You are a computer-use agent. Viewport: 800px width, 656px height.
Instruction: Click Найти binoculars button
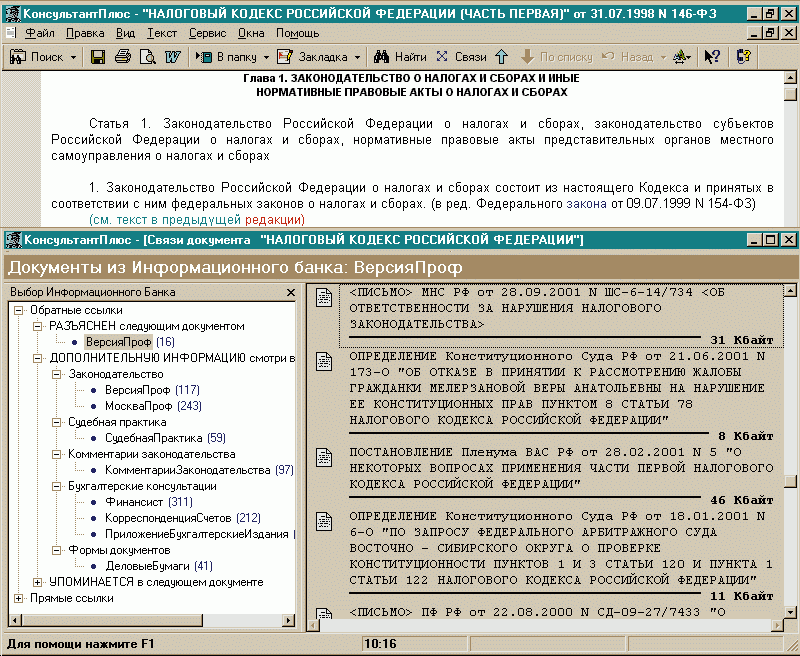click(400, 57)
